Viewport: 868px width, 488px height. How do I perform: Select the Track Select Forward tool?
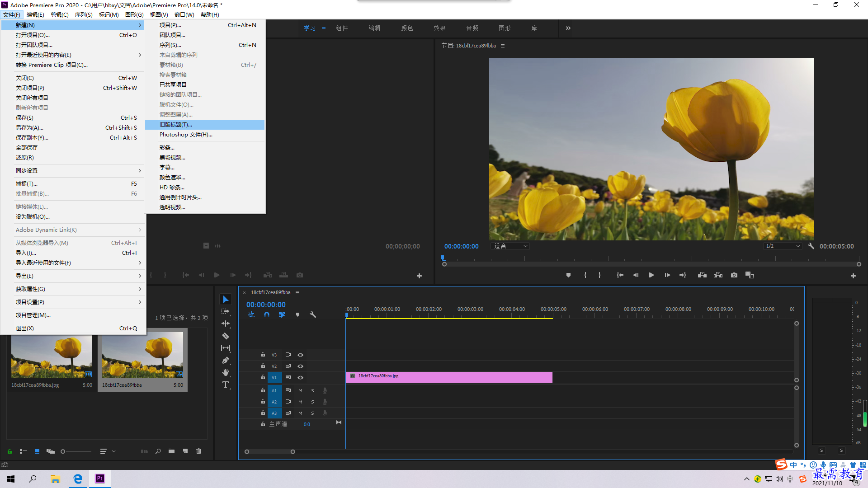226,312
